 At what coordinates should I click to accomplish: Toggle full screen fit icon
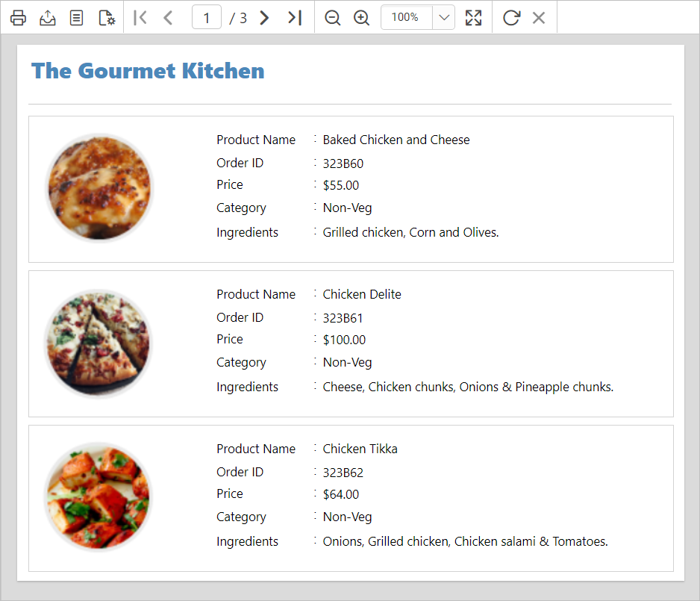473,18
